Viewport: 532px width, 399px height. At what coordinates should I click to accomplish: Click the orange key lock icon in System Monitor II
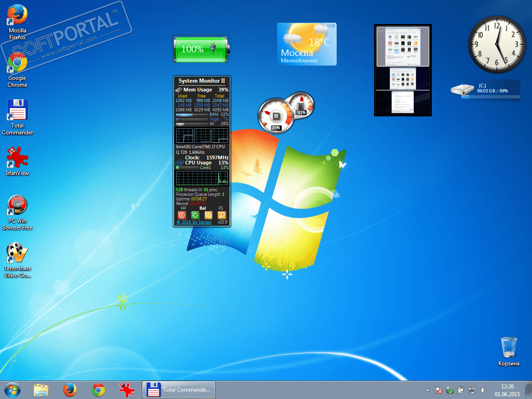pyautogui.click(x=222, y=215)
